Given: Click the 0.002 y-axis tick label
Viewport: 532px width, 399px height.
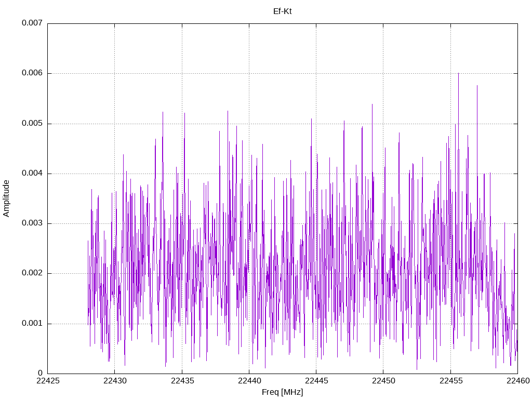Looking at the screenshot, I should pos(32,273).
